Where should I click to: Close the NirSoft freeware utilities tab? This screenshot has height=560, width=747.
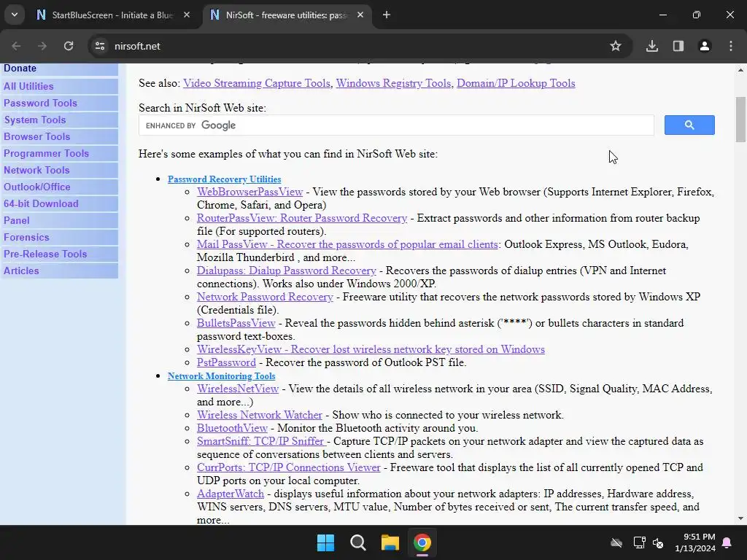pos(360,15)
